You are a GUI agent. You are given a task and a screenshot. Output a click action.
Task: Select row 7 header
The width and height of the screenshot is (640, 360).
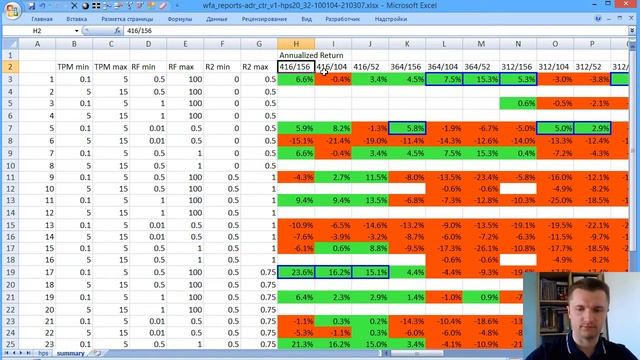(x=10, y=128)
